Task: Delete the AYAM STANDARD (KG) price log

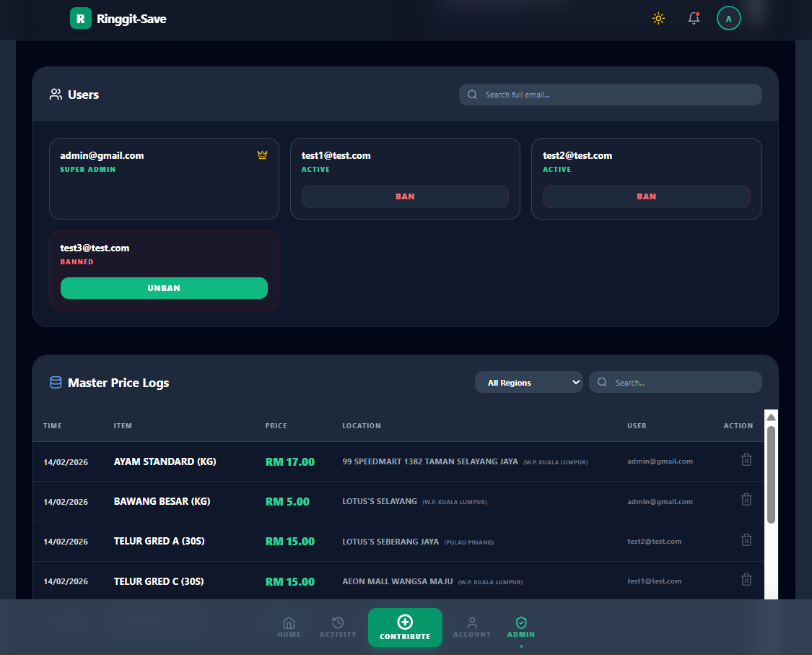Action: tap(746, 460)
